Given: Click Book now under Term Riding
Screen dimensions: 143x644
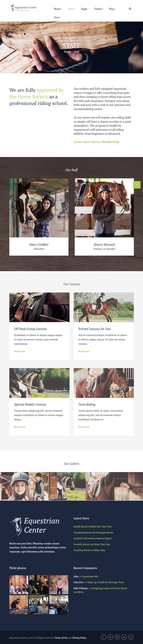Looking at the screenshot, I should pos(84,427).
